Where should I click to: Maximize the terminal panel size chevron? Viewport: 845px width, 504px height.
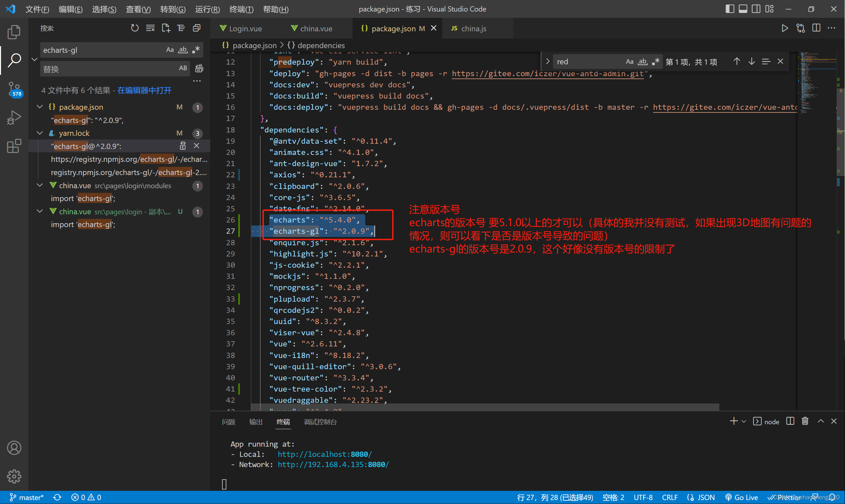[821, 421]
